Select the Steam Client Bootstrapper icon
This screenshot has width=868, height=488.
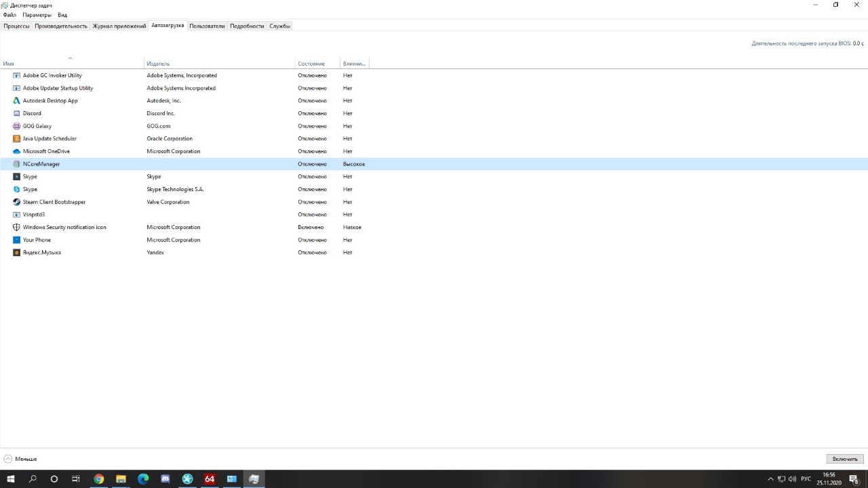[x=17, y=202]
